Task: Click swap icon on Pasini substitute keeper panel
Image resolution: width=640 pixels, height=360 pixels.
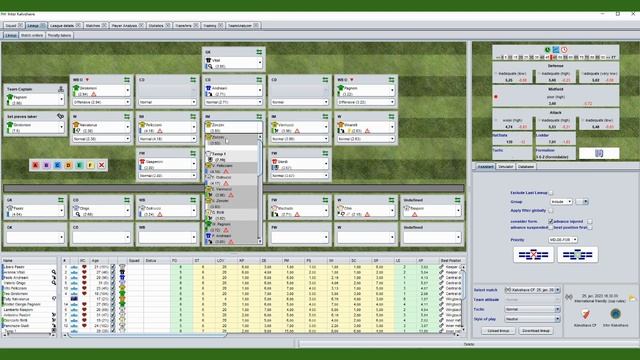Action: coord(61,200)
